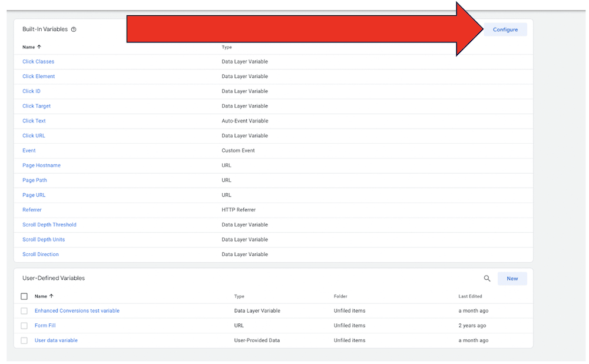Open the Scroll Depth Threshold variable
The height and width of the screenshot is (364, 589).
[49, 224]
